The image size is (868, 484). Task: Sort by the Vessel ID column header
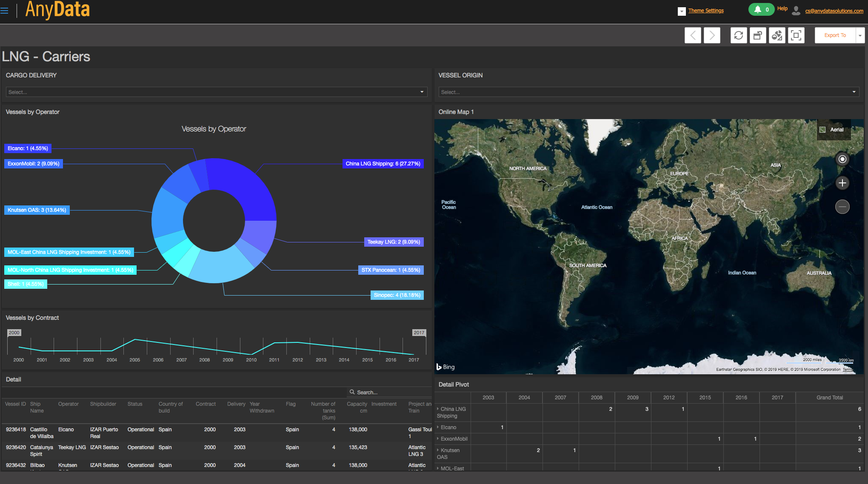click(15, 404)
